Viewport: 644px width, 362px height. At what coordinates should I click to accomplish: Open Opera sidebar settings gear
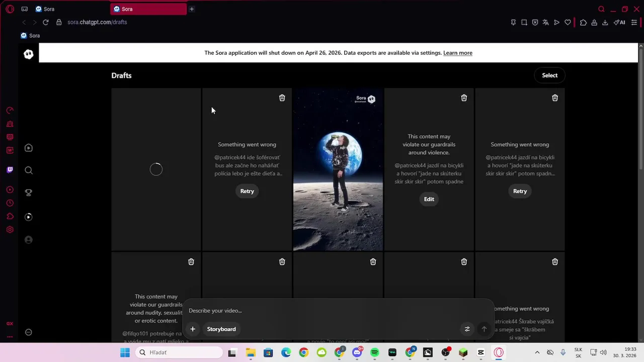[10, 230]
